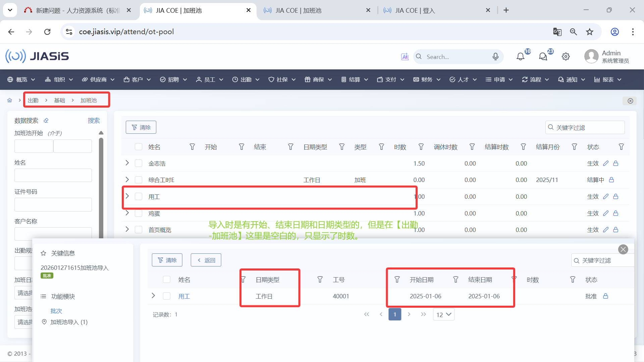Expand the 鸡蛋 row details

(x=127, y=213)
